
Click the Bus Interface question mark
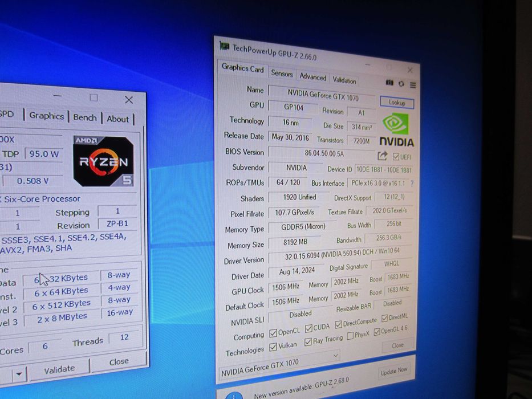412,184
